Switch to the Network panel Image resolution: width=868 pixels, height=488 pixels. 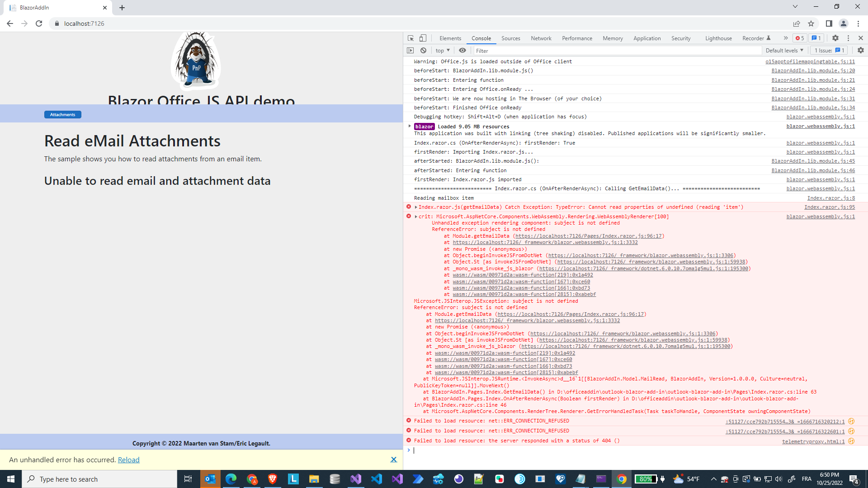(541, 38)
